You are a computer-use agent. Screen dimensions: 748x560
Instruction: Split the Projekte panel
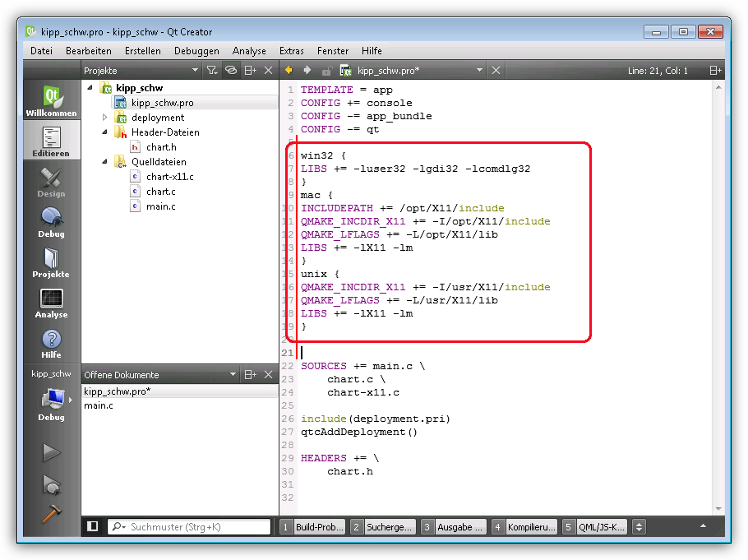tap(250, 71)
